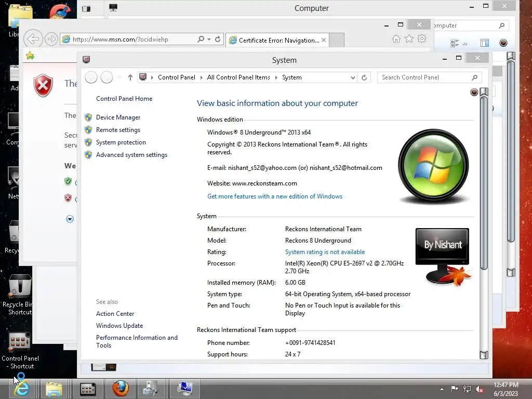Click the msn.com URL address bar
The width and height of the screenshot is (532, 399).
128,39
